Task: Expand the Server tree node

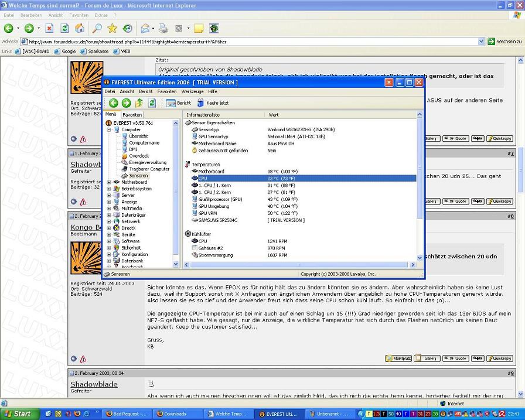Action: coord(109,195)
